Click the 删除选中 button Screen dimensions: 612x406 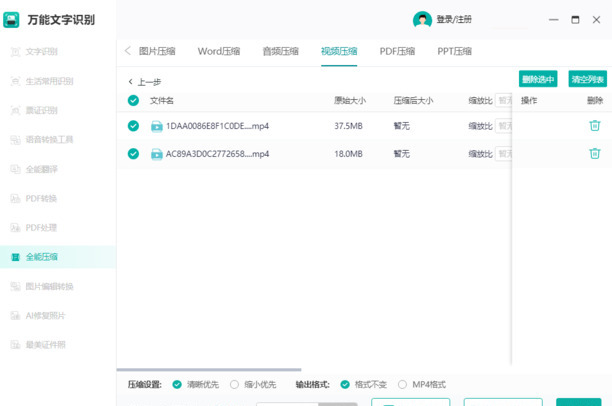538,79
